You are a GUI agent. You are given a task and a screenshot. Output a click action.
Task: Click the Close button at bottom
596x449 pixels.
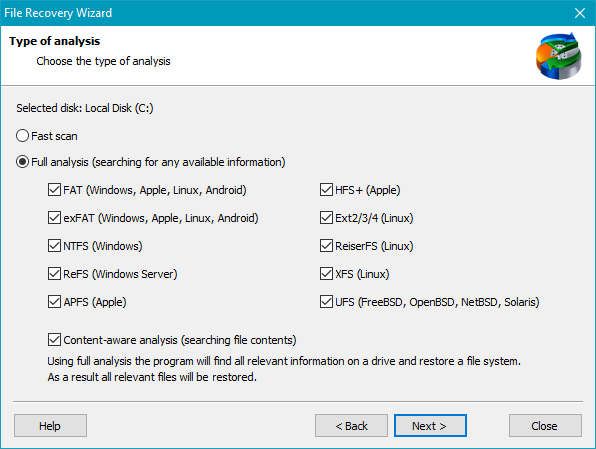pos(545,425)
